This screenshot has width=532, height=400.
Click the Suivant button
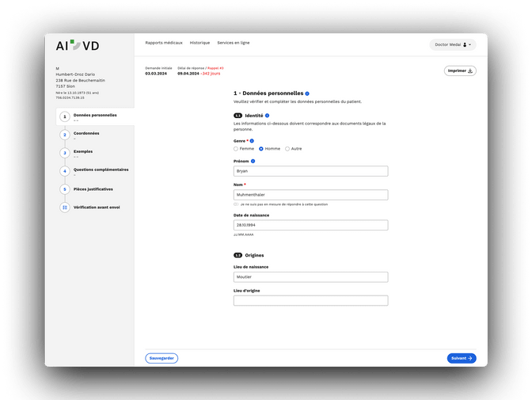click(462, 358)
